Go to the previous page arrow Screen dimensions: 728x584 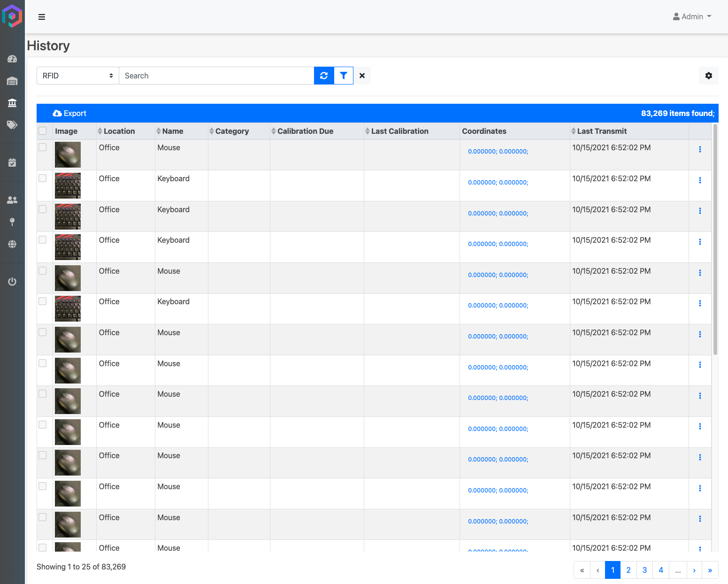598,570
